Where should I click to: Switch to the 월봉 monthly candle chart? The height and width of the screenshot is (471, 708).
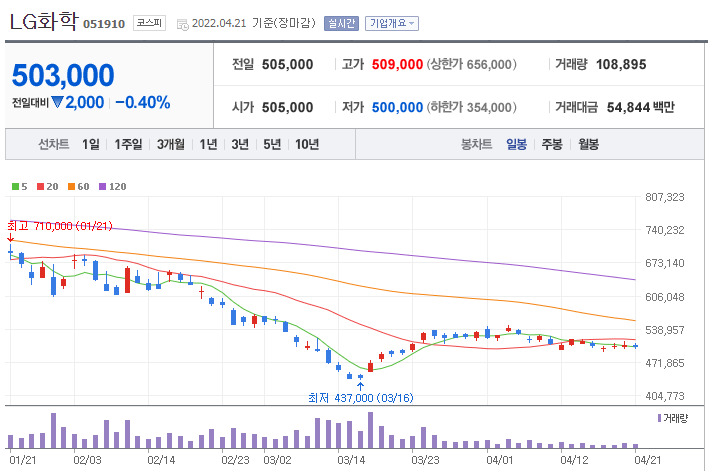tap(588, 145)
